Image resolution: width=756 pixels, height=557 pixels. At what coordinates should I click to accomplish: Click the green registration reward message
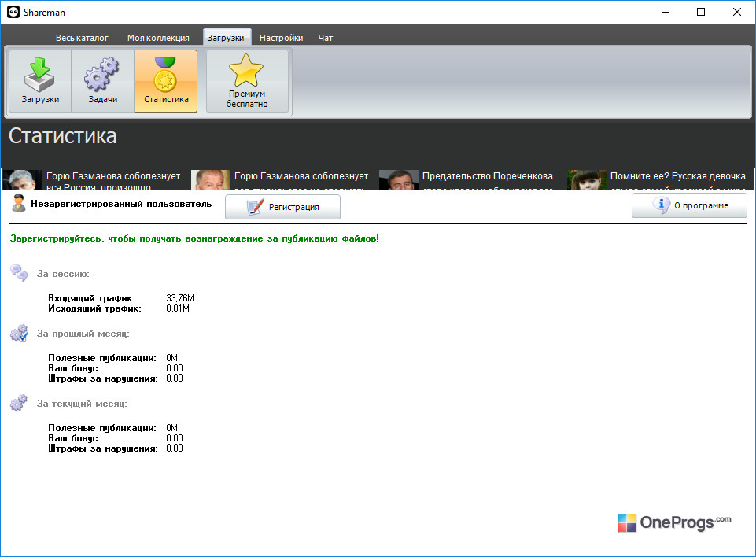(194, 238)
